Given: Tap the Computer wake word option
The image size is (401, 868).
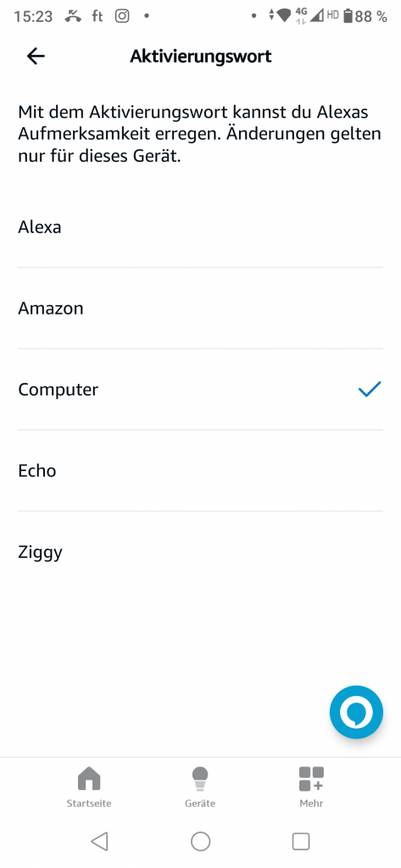Looking at the screenshot, I should point(200,389).
